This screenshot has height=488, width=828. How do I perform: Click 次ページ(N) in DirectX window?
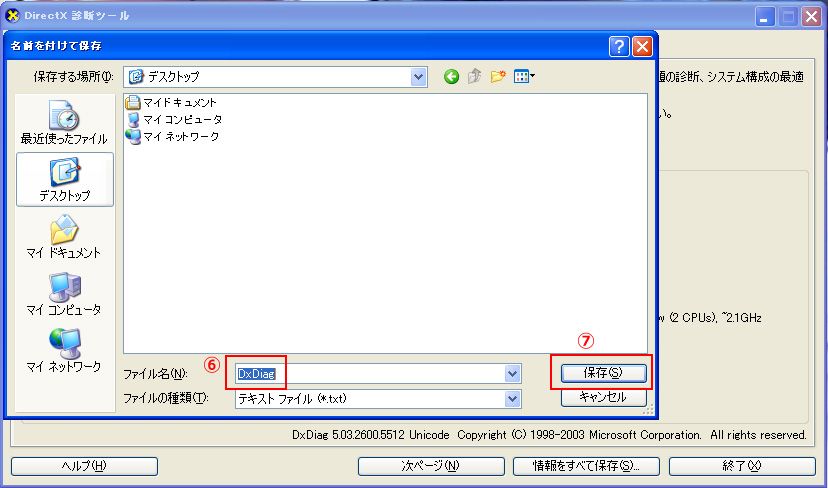pos(431,466)
